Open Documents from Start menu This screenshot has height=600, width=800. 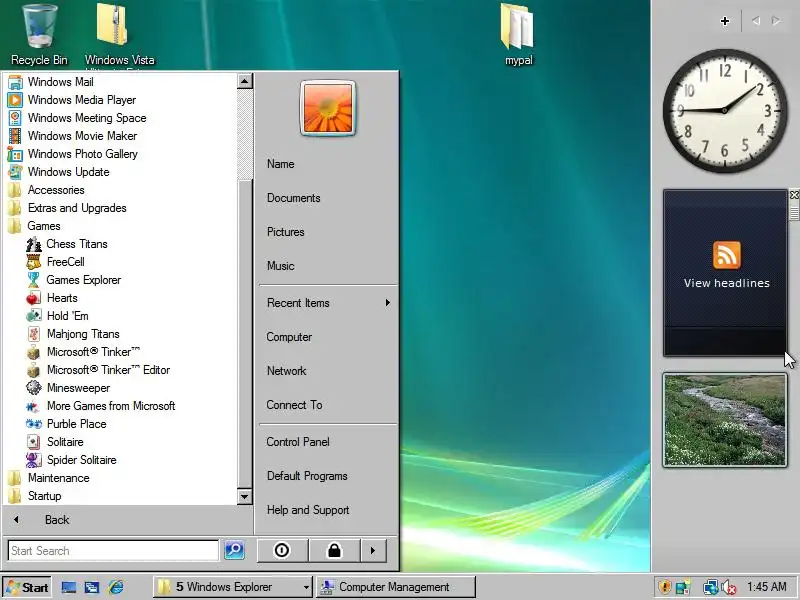[293, 198]
